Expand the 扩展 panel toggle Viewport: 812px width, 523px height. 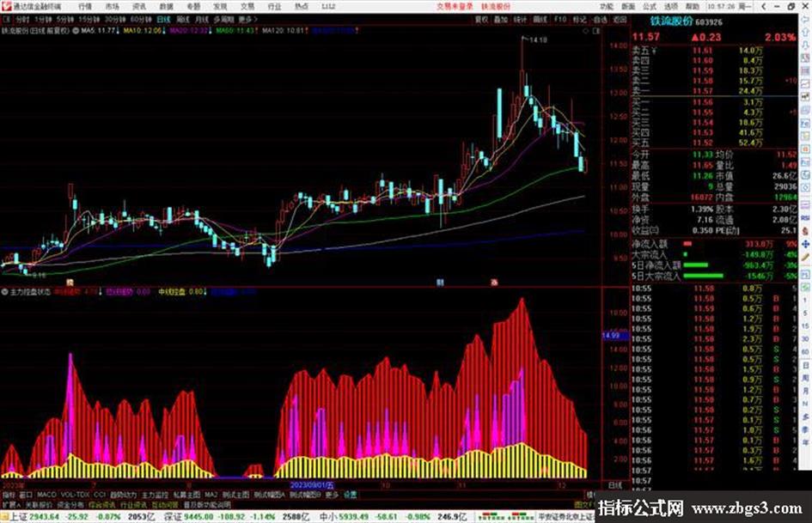pyautogui.click(x=11, y=505)
